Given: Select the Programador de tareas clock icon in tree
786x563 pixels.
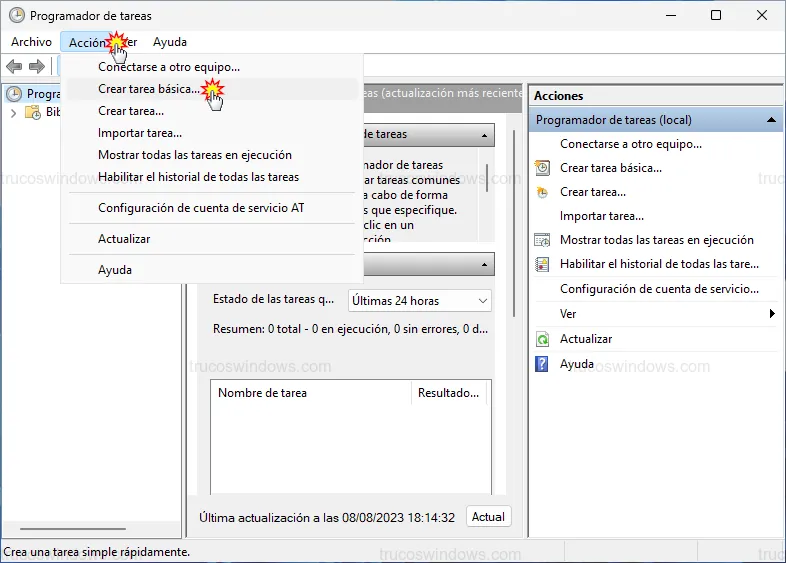Looking at the screenshot, I should (14, 94).
